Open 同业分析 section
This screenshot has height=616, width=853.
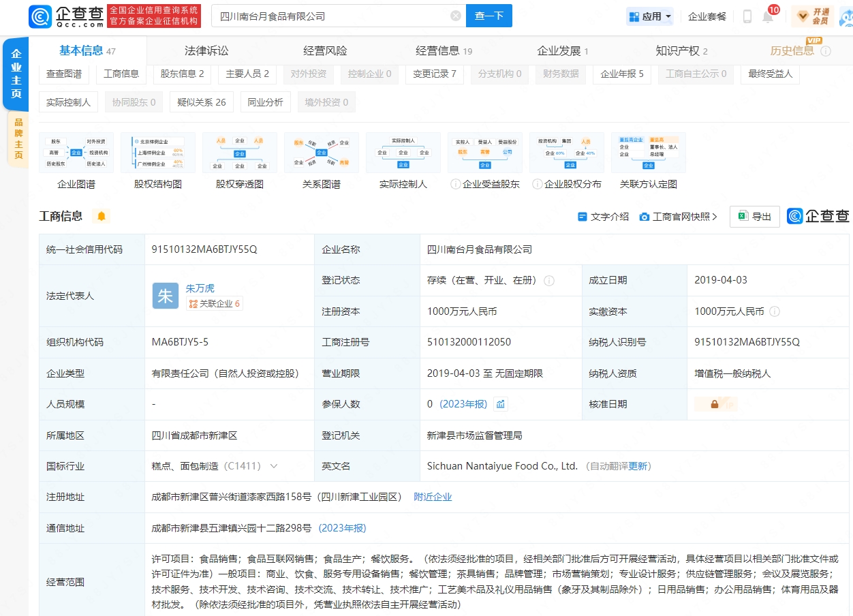click(x=265, y=102)
